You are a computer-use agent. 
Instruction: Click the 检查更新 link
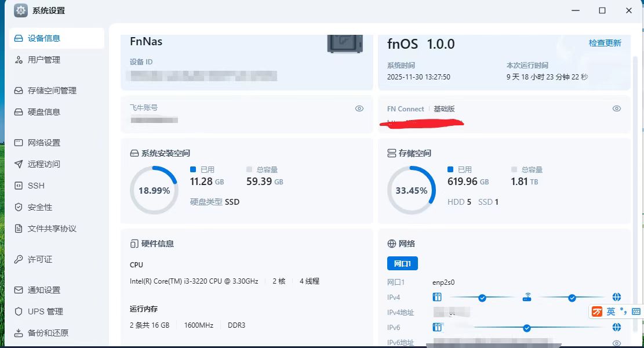pyautogui.click(x=605, y=43)
